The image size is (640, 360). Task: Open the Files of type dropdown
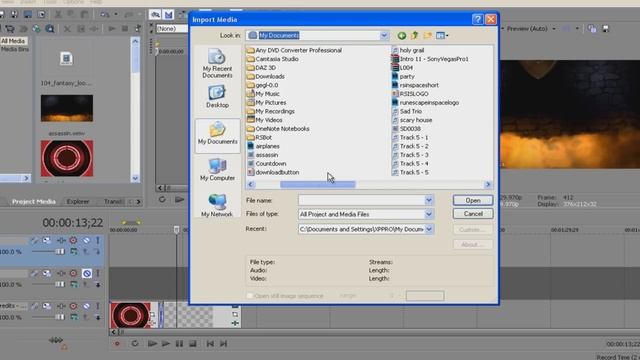(x=429, y=214)
